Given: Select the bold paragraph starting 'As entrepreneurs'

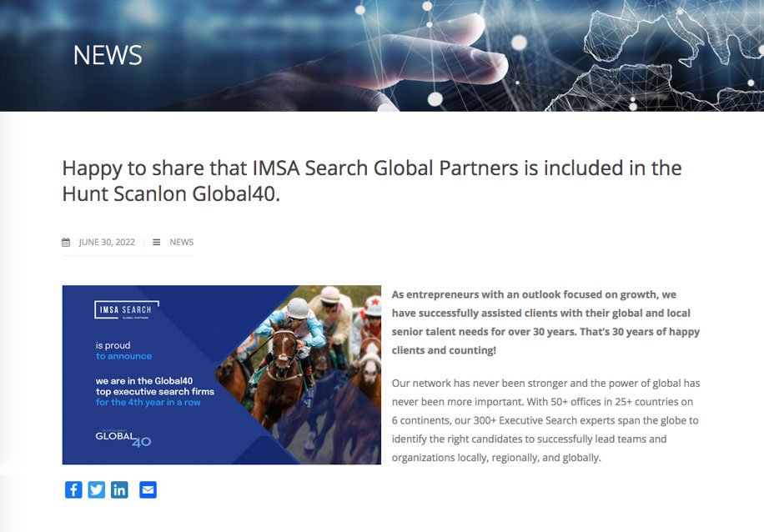Looking at the screenshot, I should [x=545, y=322].
